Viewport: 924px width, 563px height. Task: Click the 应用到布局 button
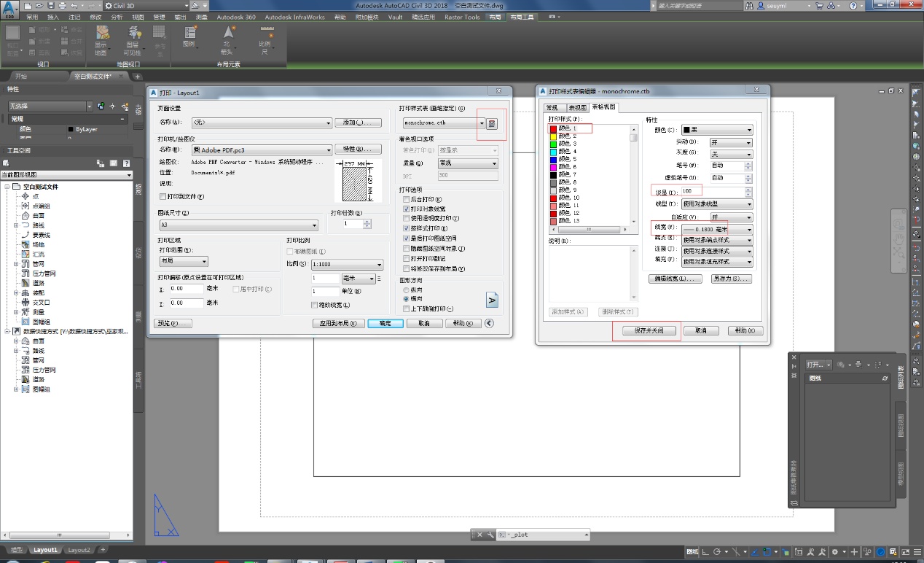coord(338,324)
